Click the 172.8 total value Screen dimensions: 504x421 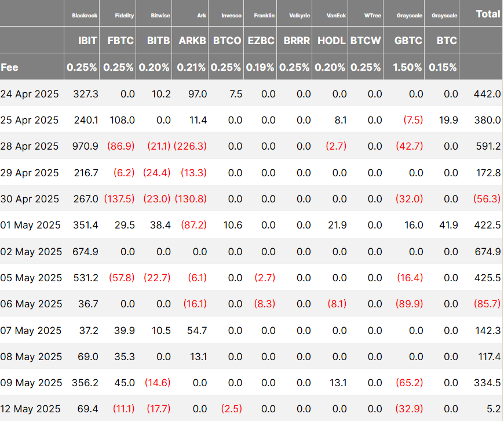pos(488,173)
